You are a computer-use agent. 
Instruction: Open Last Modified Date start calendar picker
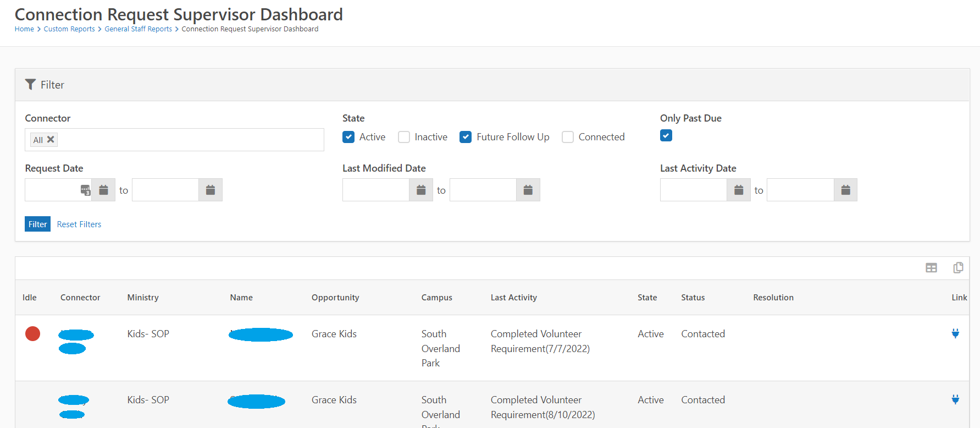click(421, 190)
